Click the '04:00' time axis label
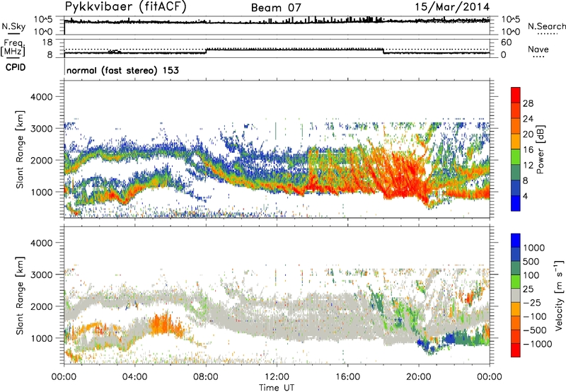566x392 pixels. (135, 377)
